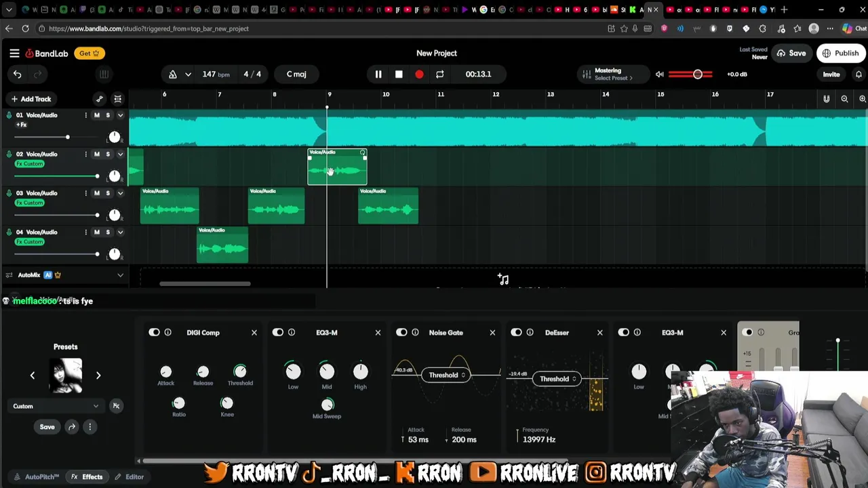
Task: Open Noise Gate Threshold parameter selector
Action: click(x=445, y=375)
